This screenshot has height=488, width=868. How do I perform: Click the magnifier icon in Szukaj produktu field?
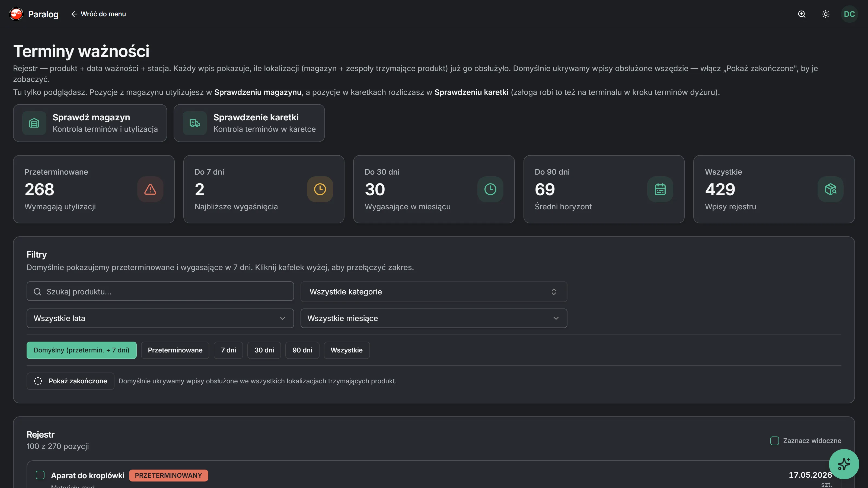pos(37,292)
